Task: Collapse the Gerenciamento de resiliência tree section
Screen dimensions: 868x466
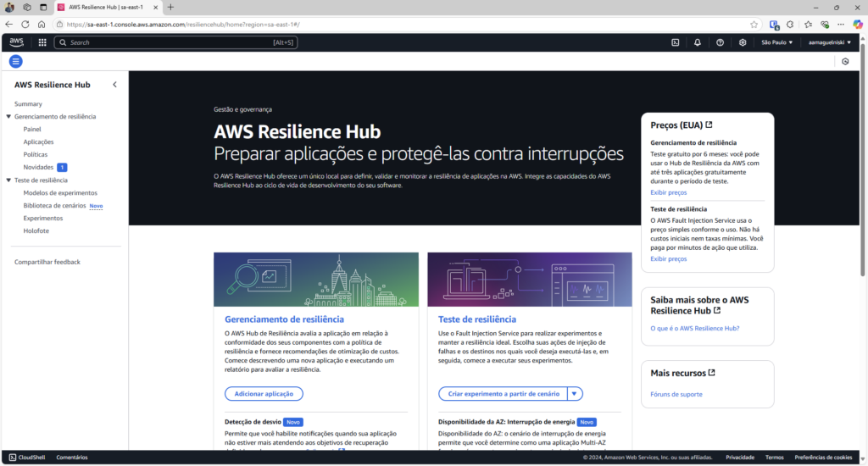Action: click(x=8, y=117)
